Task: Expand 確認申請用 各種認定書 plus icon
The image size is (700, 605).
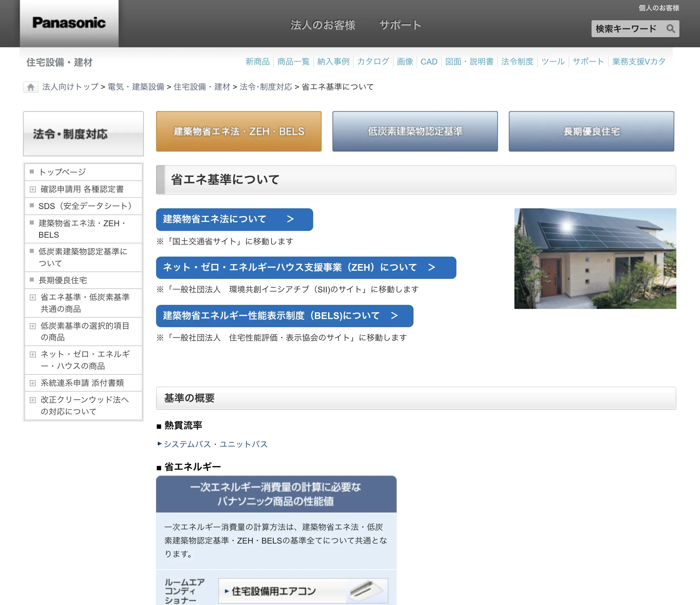Action: [33, 189]
